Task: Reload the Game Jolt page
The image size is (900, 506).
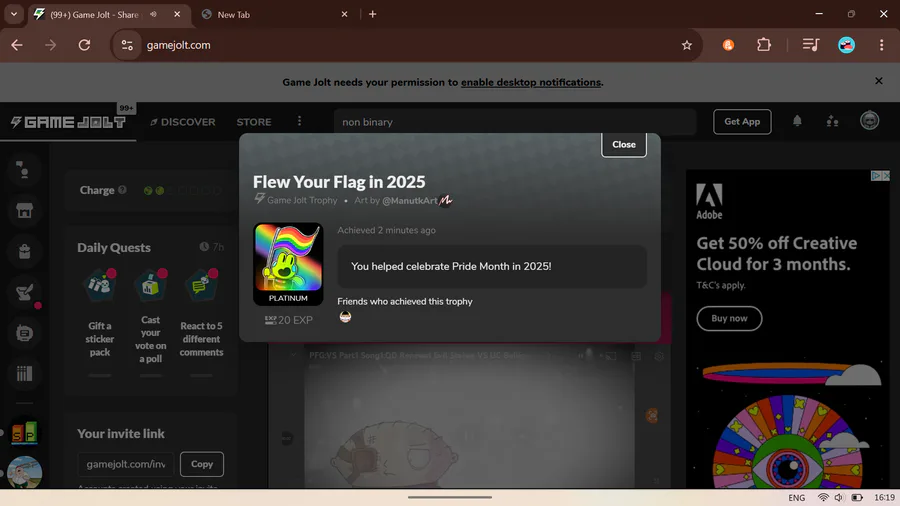Action: 84,45
